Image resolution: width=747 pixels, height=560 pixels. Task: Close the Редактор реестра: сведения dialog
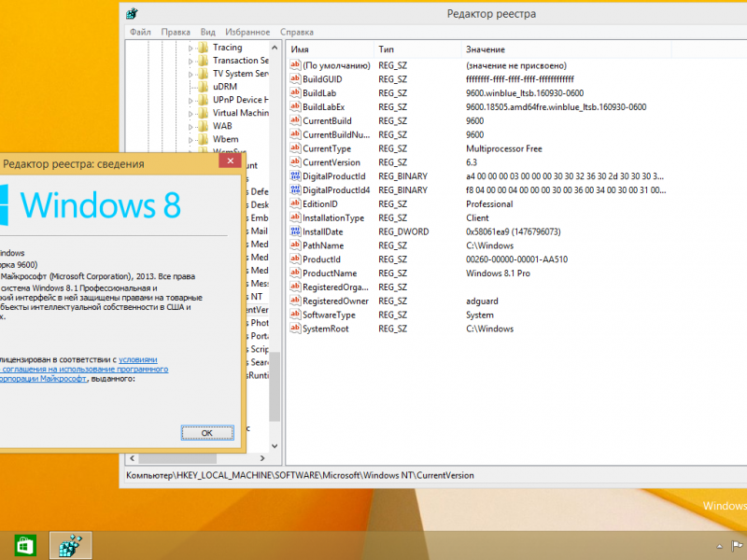click(230, 161)
